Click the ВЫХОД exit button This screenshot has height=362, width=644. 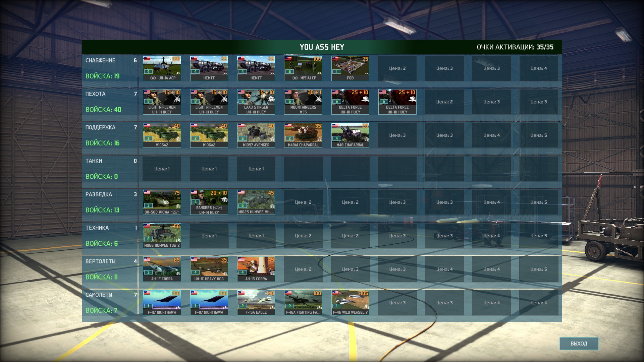[579, 344]
